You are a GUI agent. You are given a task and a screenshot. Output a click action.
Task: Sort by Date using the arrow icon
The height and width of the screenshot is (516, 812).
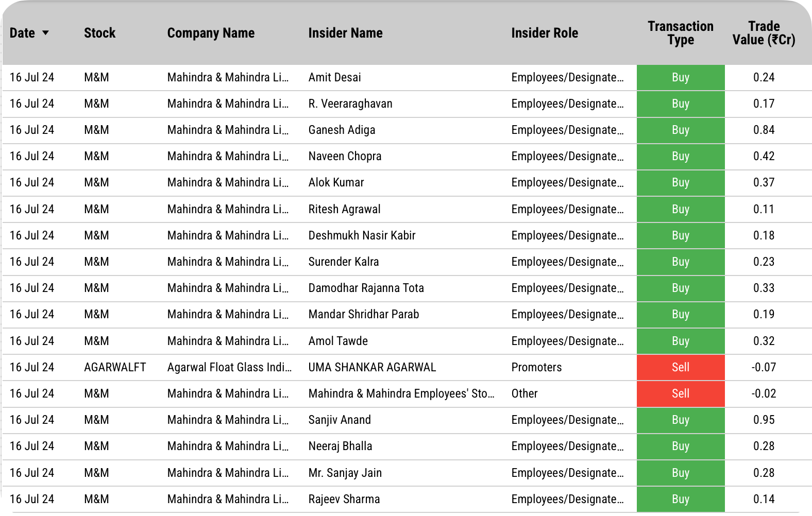(x=45, y=33)
